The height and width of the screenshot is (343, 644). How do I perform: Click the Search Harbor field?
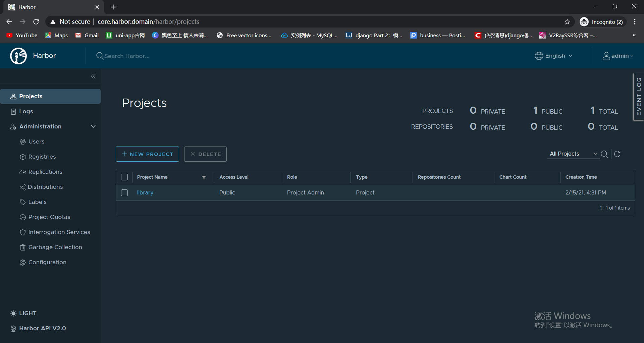coord(127,56)
